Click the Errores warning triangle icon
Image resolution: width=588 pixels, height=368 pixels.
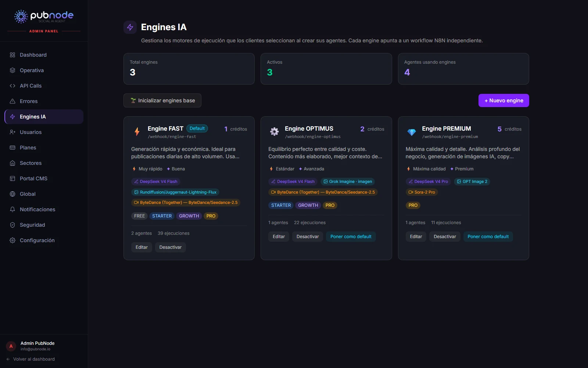tap(12, 101)
